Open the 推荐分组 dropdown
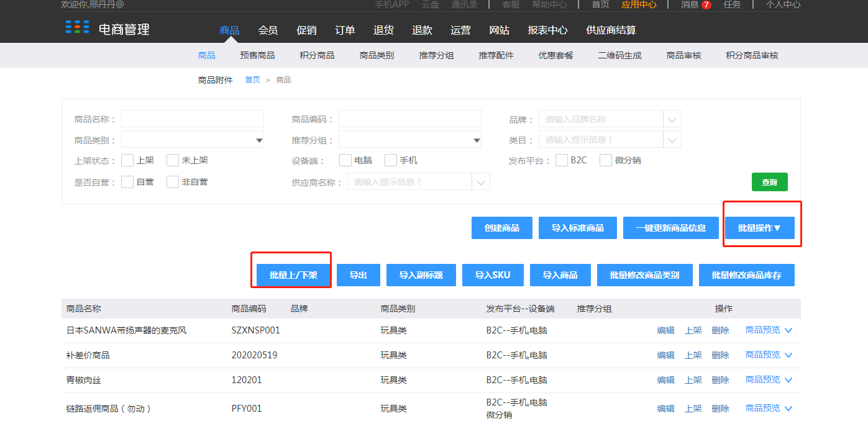Image resolution: width=868 pixels, height=421 pixels. (x=410, y=140)
